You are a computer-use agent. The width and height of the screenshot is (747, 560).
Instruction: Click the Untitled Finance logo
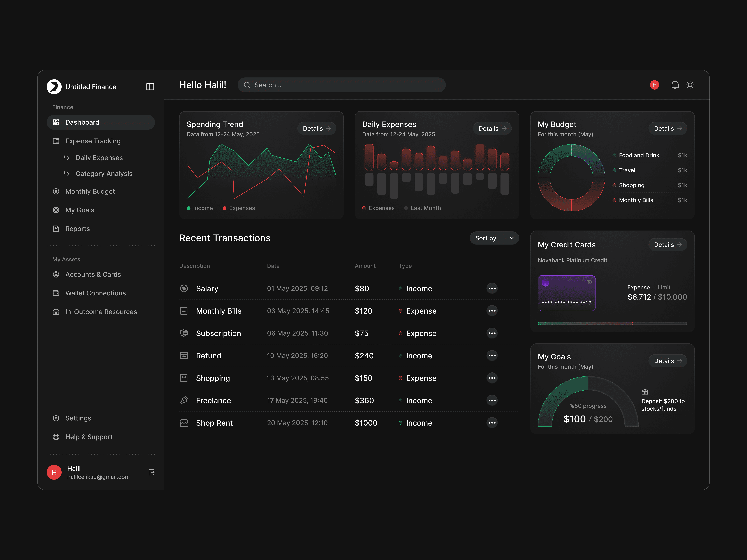pos(54,87)
